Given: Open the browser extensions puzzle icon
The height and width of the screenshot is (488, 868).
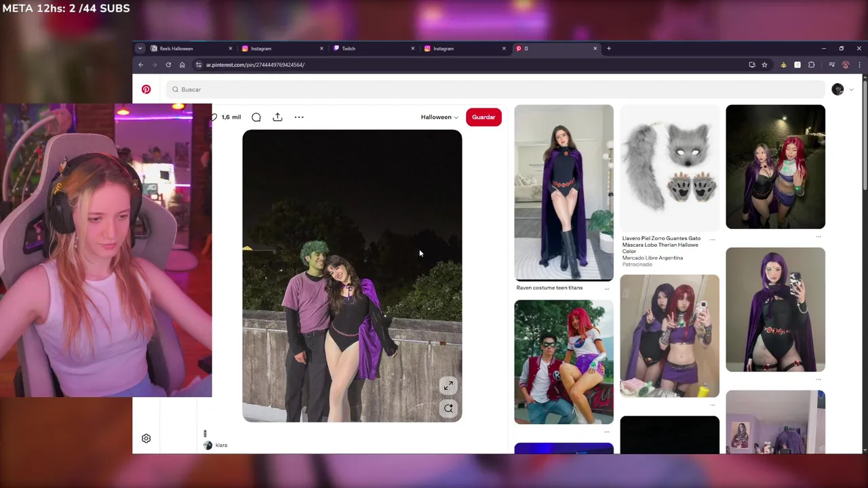Looking at the screenshot, I should pyautogui.click(x=811, y=65).
